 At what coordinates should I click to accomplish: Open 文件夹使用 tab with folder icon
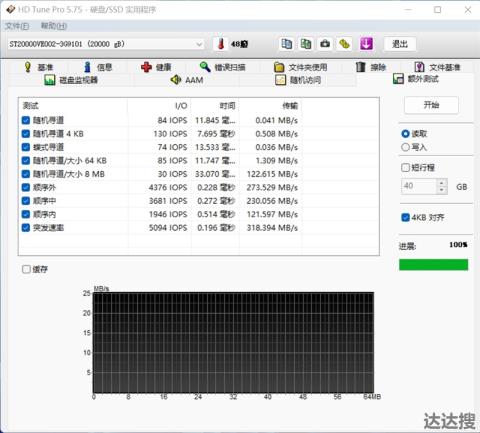300,67
